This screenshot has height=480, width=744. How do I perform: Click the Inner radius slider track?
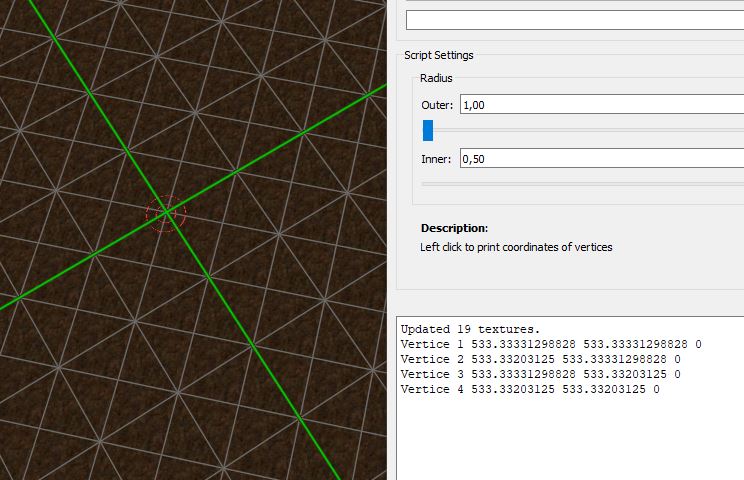(x=583, y=184)
